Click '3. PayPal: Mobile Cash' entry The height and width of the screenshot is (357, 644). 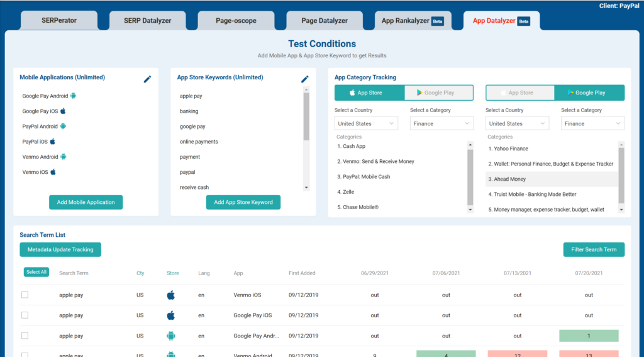[364, 176]
